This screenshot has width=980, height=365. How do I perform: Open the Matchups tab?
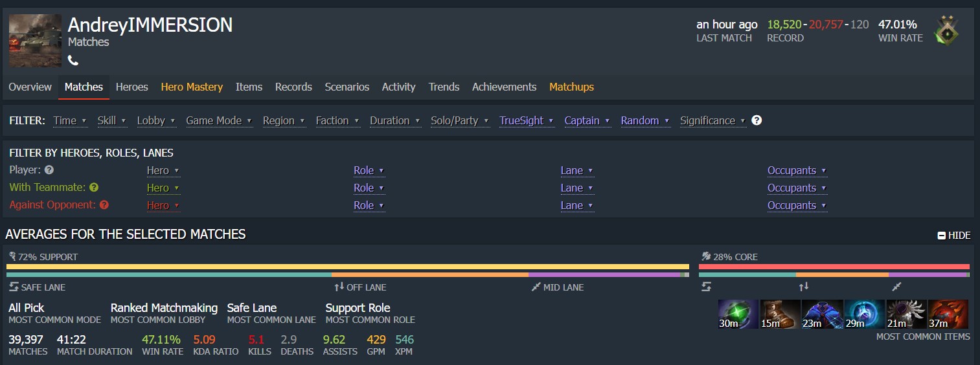[x=571, y=87]
